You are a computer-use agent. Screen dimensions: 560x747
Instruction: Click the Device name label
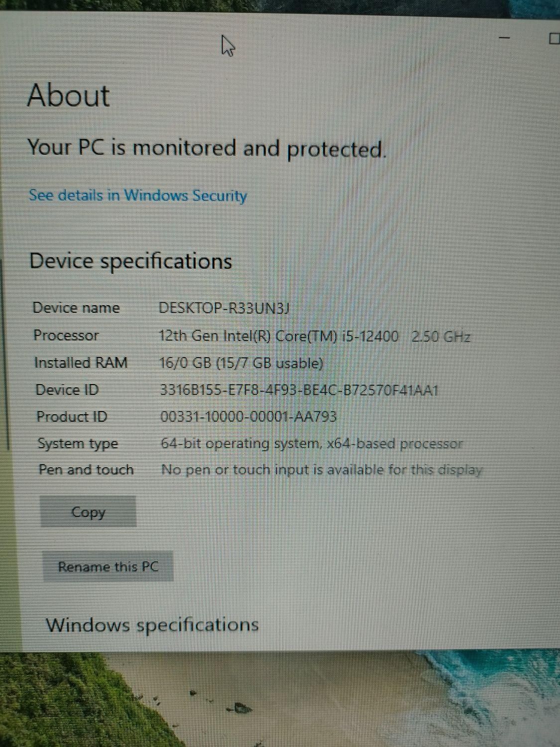click(x=76, y=308)
